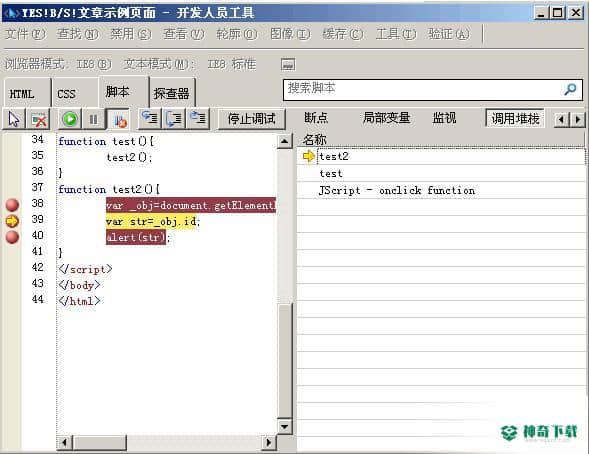The image size is (589, 454).
Task: Click the 停止调试 button
Action: [252, 119]
